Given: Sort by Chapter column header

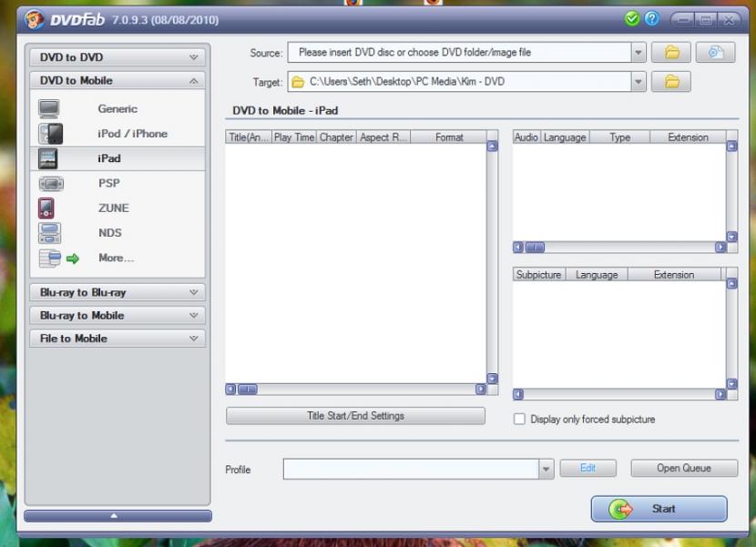Looking at the screenshot, I should 336,137.
